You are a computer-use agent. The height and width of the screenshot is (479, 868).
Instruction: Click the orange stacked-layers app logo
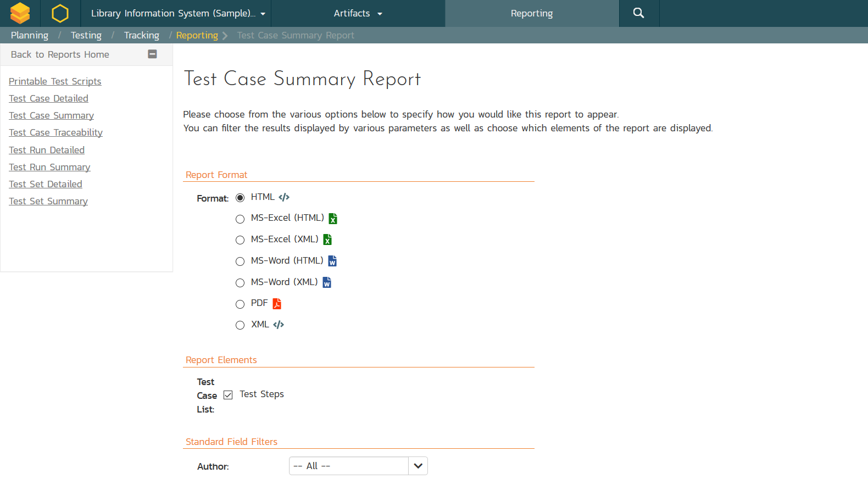(x=20, y=13)
